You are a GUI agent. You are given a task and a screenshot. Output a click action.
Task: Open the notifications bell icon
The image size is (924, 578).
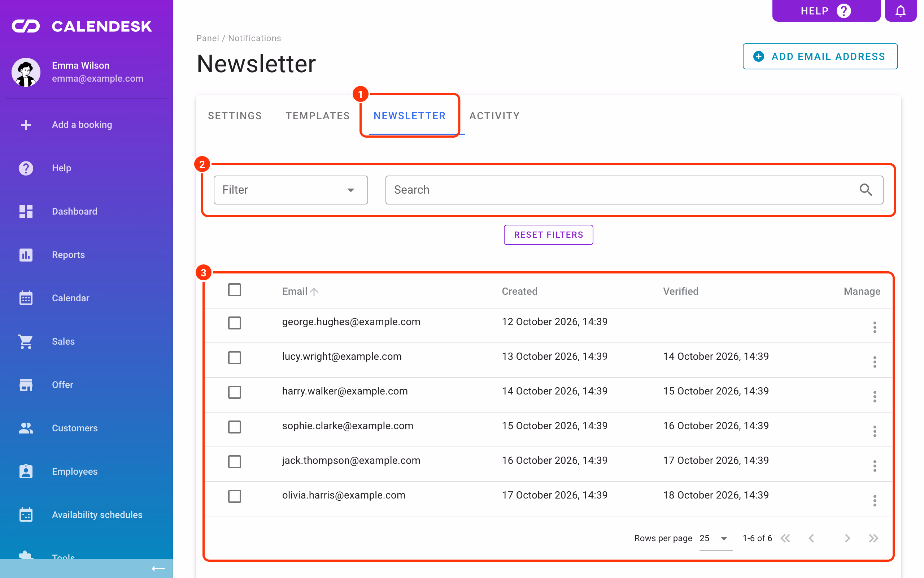(900, 11)
